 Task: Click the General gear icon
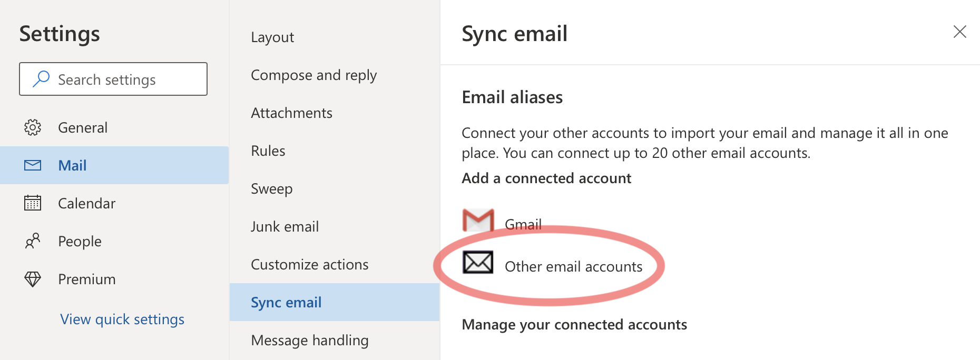pos(33,127)
